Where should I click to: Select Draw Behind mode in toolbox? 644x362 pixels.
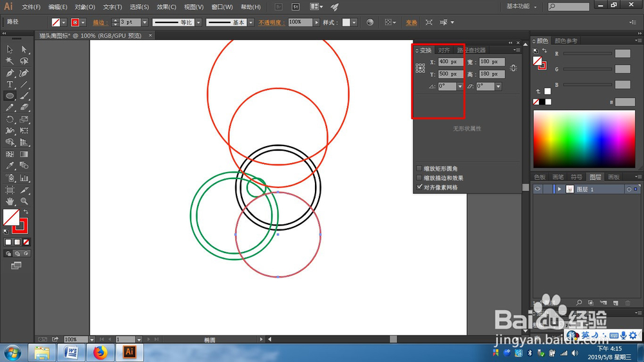(17, 254)
